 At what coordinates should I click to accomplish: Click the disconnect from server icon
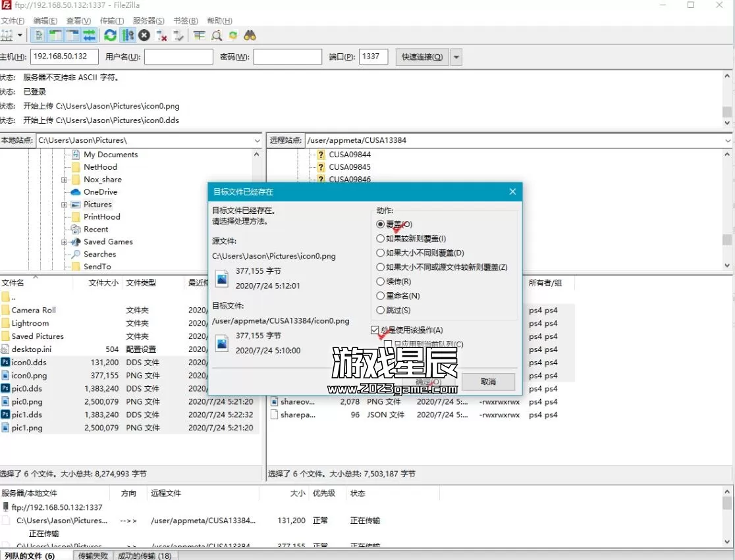[x=161, y=36]
